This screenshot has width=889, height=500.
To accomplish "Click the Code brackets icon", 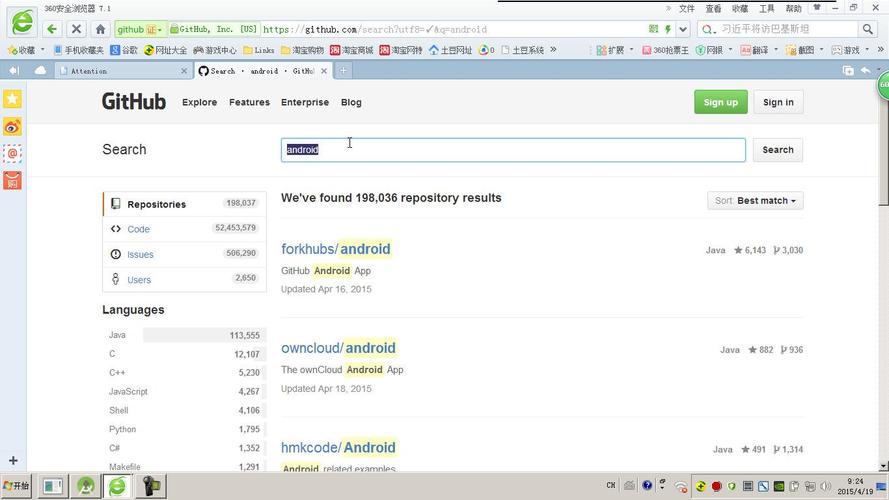I will click(x=116, y=228).
